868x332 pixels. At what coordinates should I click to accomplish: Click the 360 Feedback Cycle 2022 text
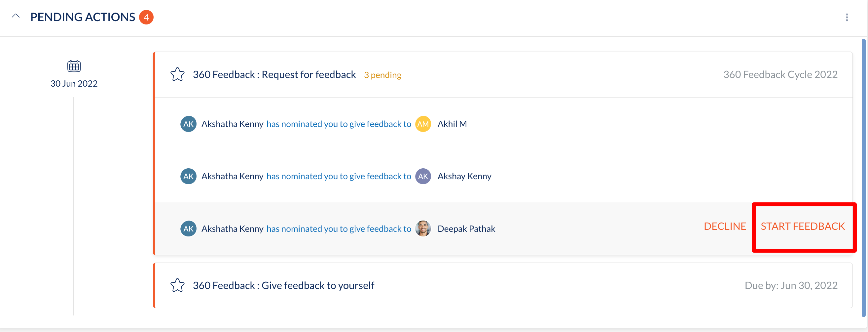pos(780,74)
